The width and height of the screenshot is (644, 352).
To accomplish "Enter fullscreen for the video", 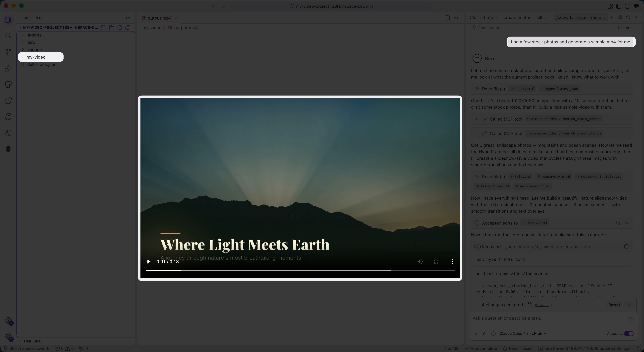I will point(436,262).
